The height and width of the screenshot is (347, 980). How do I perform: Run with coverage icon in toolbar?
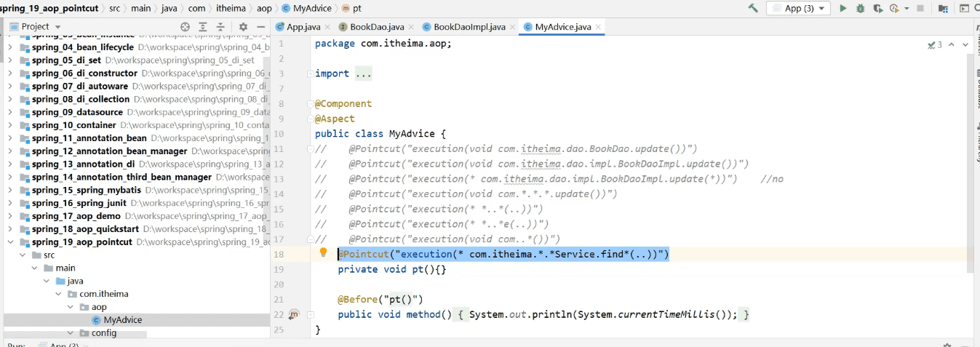click(x=878, y=8)
